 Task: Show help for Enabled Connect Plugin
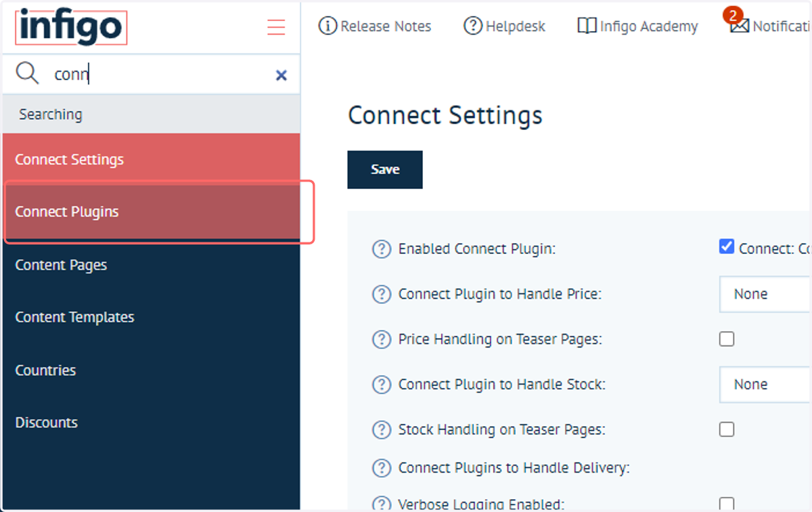(382, 249)
